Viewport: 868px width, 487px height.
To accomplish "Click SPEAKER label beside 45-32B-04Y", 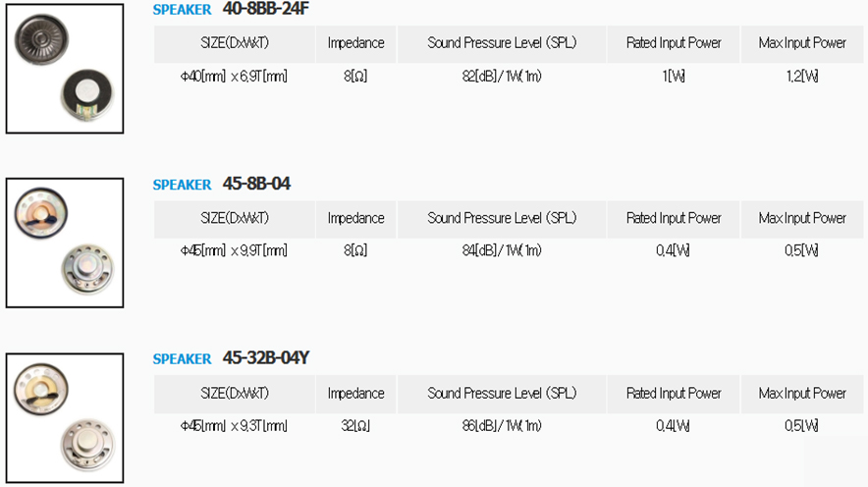I will coord(182,359).
